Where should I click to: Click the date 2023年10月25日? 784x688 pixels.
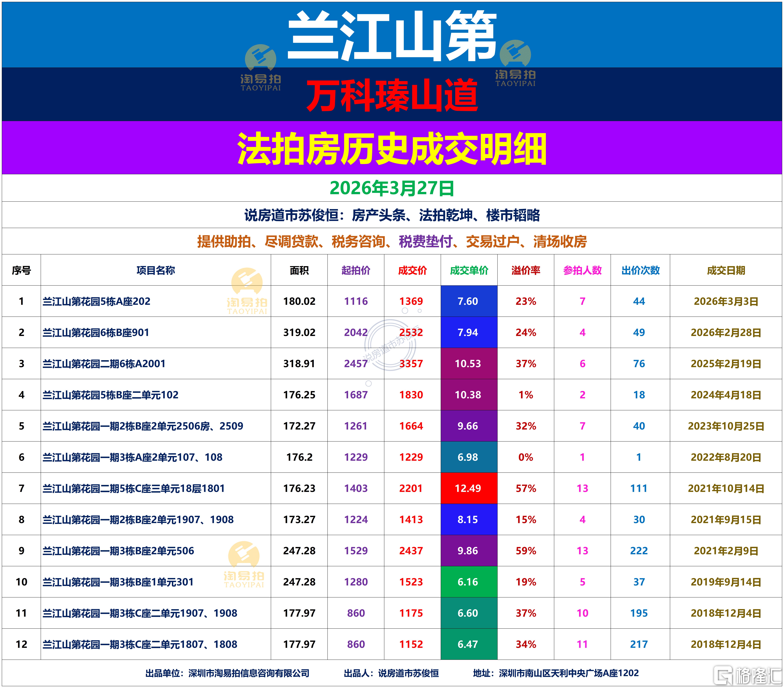pyautogui.click(x=726, y=426)
